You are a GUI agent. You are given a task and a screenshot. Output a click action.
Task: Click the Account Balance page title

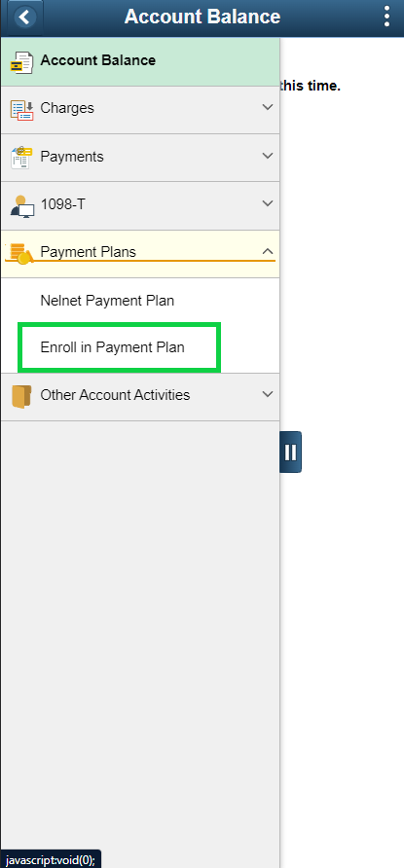coord(202,17)
